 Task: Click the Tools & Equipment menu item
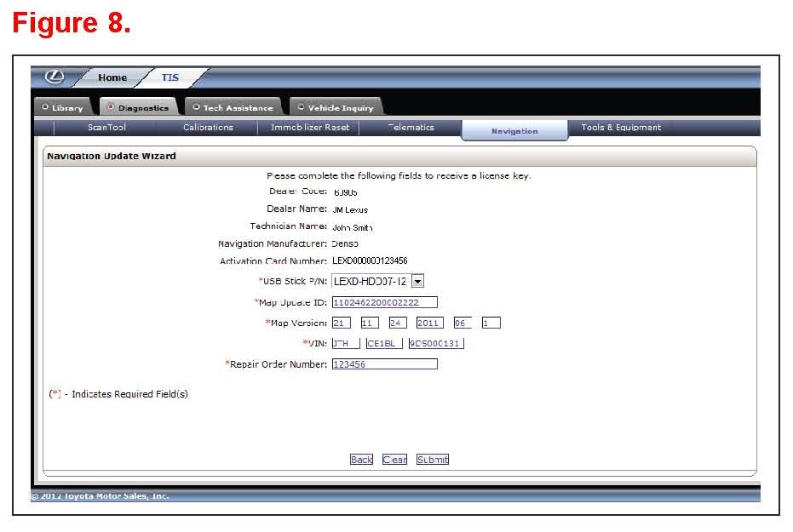620,128
